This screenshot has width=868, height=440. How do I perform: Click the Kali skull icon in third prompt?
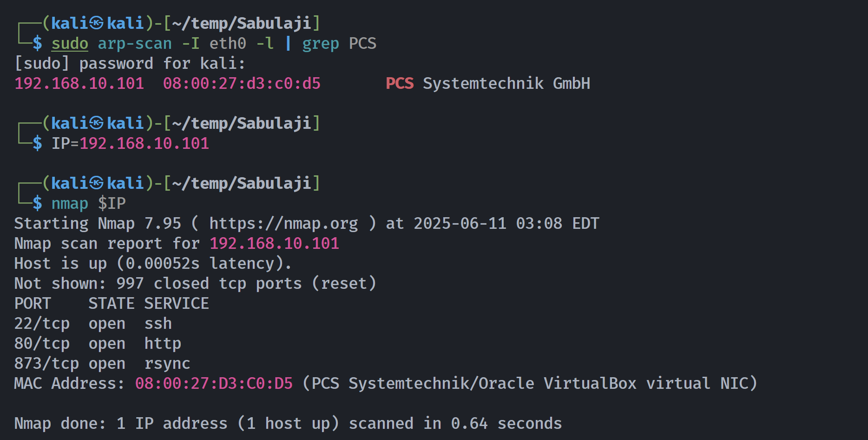96,183
